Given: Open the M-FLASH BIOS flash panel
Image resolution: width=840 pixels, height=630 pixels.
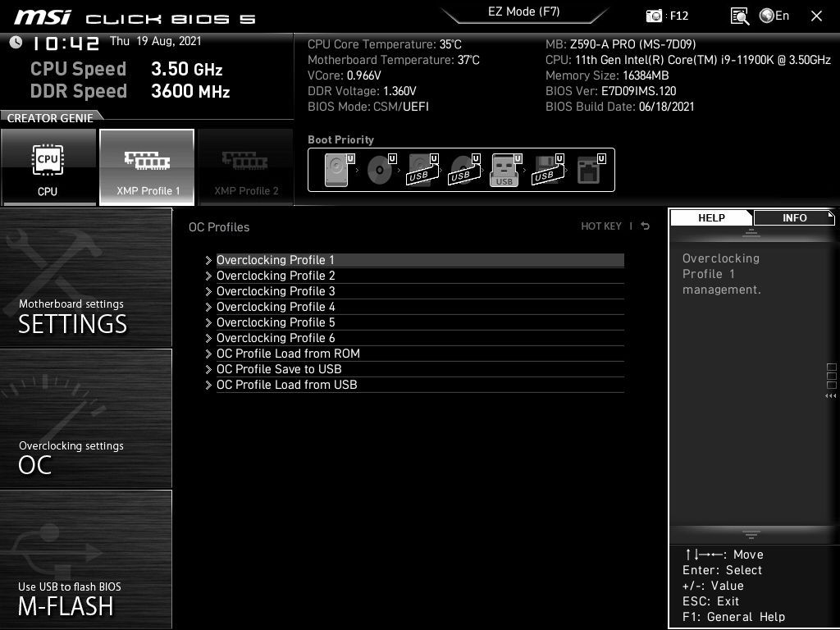Looking at the screenshot, I should [85, 559].
